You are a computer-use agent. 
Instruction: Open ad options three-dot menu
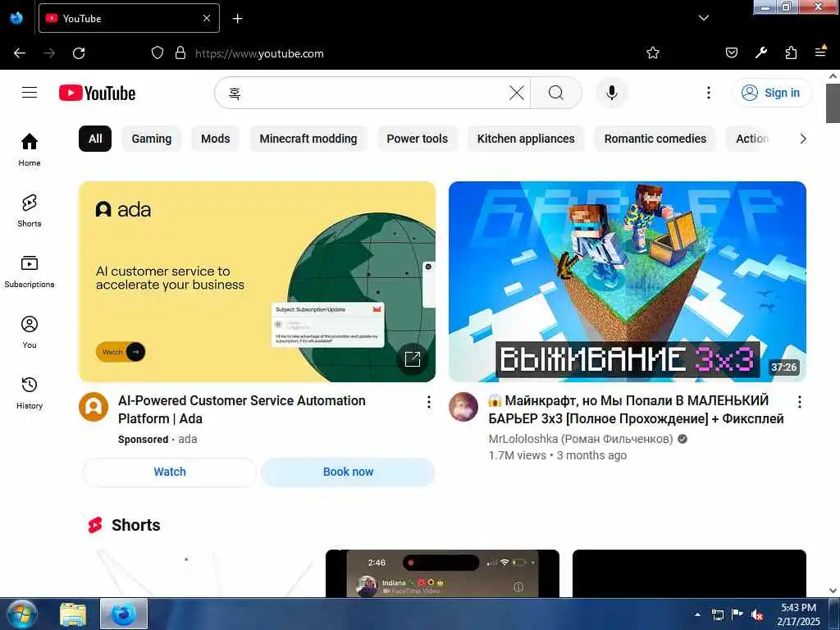[x=428, y=402]
